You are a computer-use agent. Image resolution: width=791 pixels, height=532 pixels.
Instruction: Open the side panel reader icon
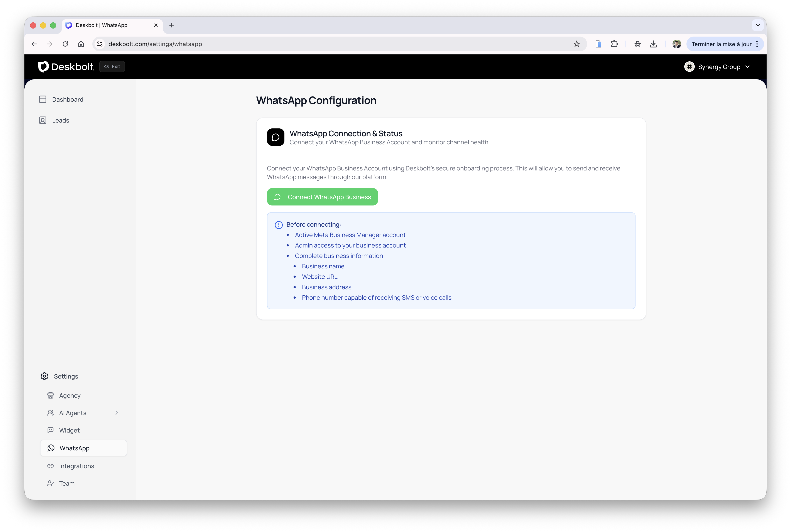[x=598, y=44]
